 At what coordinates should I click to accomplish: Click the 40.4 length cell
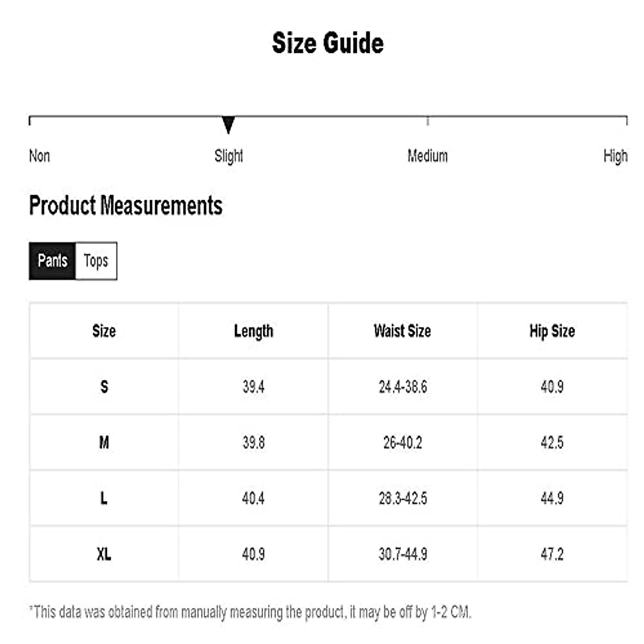(253, 499)
